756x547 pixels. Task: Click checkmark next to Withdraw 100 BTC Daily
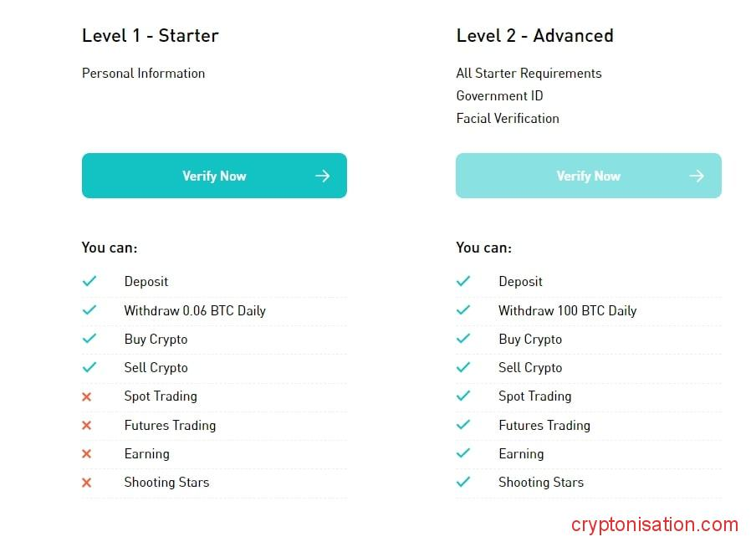[x=463, y=310]
